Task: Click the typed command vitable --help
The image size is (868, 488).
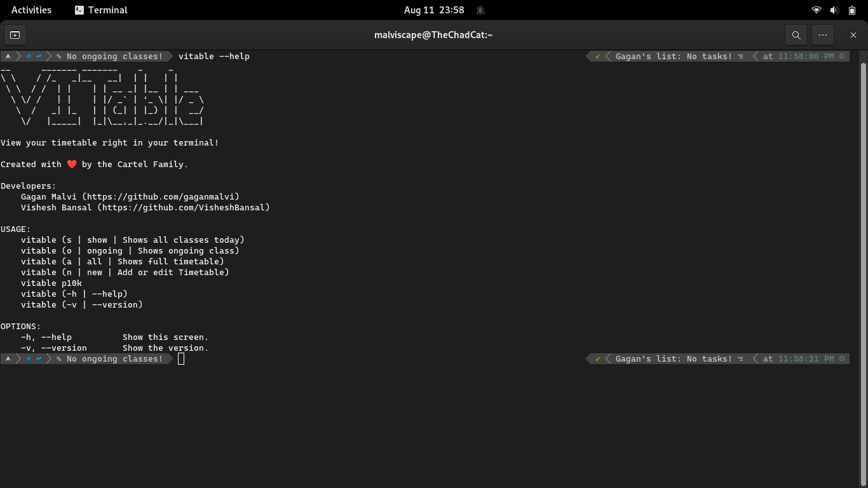Action: tap(214, 57)
